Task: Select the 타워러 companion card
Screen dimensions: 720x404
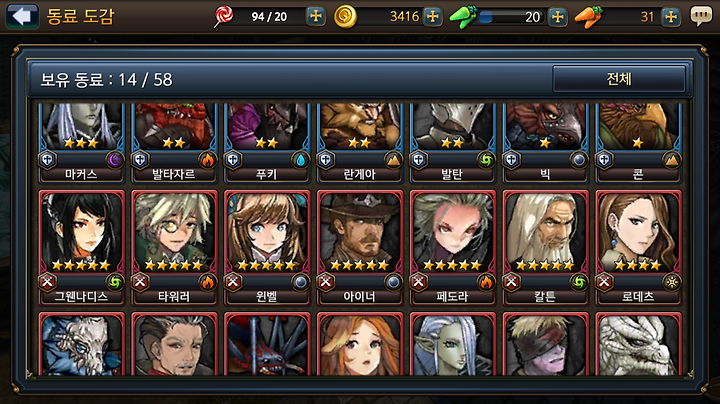Action: pyautogui.click(x=174, y=247)
